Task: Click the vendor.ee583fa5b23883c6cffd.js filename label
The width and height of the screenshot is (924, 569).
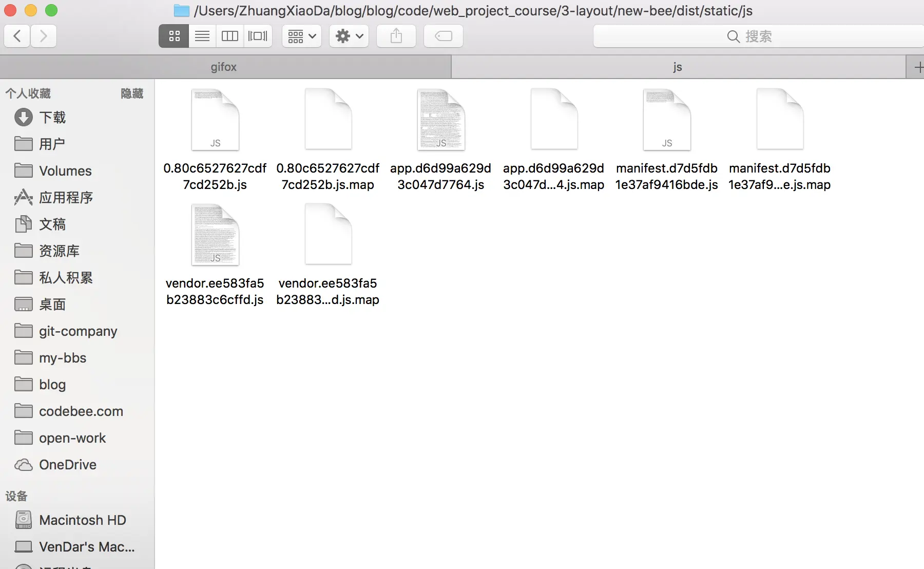Action: 215,291
